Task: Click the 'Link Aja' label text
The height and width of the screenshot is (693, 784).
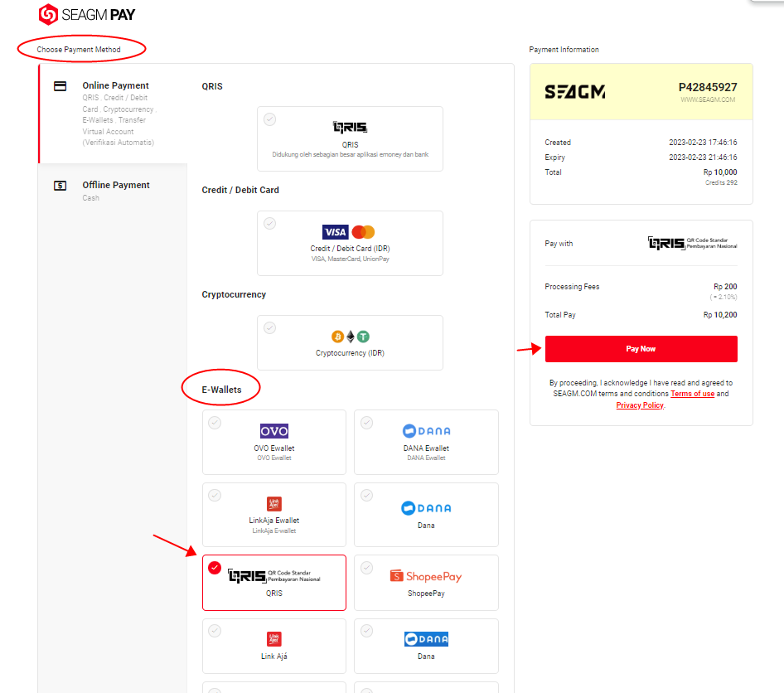Action: click(x=274, y=657)
